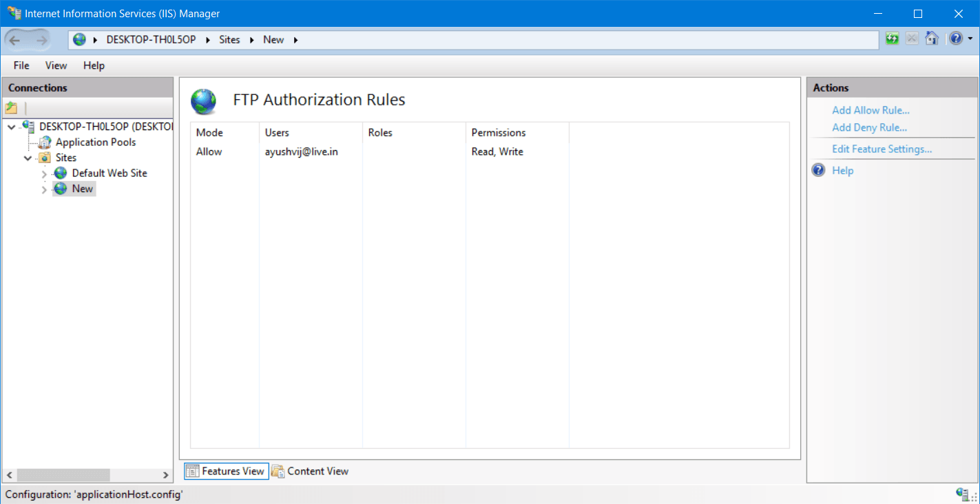The height and width of the screenshot is (504, 980).
Task: Sort by the Roles column header
Action: (415, 132)
